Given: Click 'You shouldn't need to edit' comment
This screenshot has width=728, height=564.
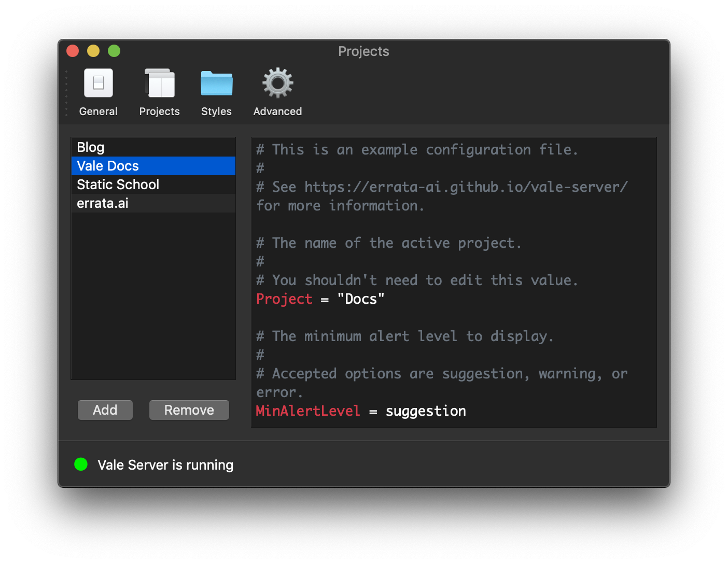Looking at the screenshot, I should click(x=417, y=280).
